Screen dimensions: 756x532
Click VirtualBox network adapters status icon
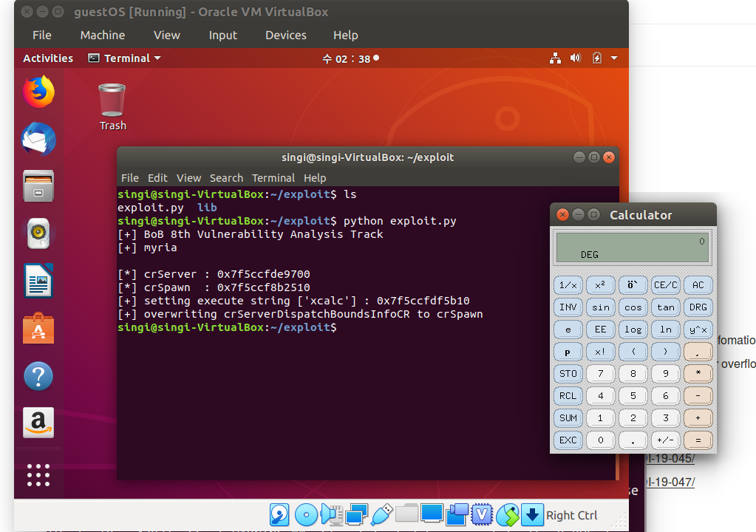click(357, 515)
